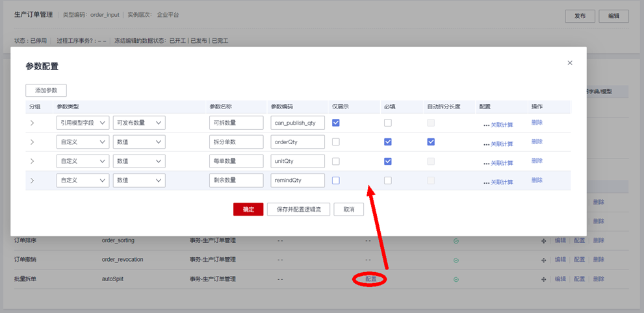Click the green status check icon for 订单撤销
644x313 pixels.
pyautogui.click(x=456, y=260)
